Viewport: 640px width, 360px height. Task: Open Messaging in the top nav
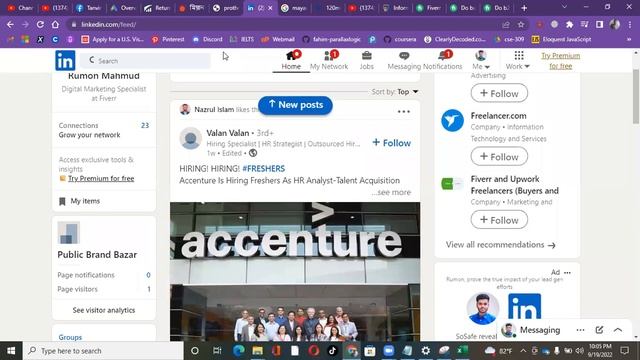[x=404, y=60]
